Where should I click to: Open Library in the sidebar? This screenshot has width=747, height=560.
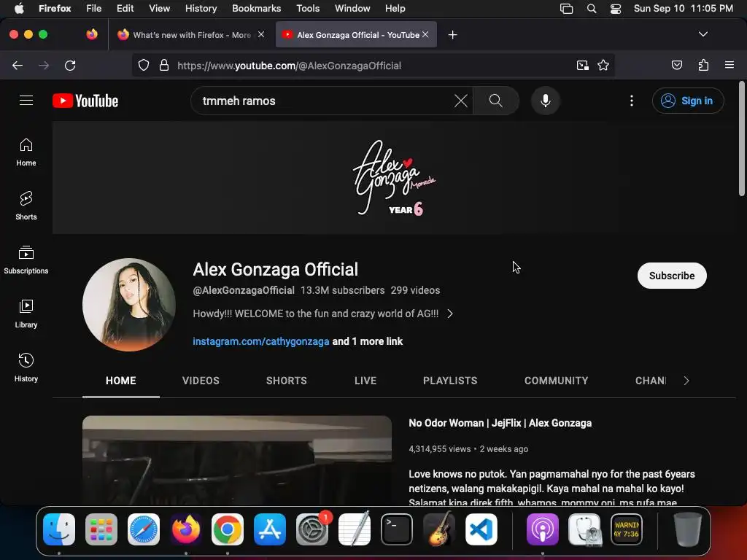tap(26, 314)
